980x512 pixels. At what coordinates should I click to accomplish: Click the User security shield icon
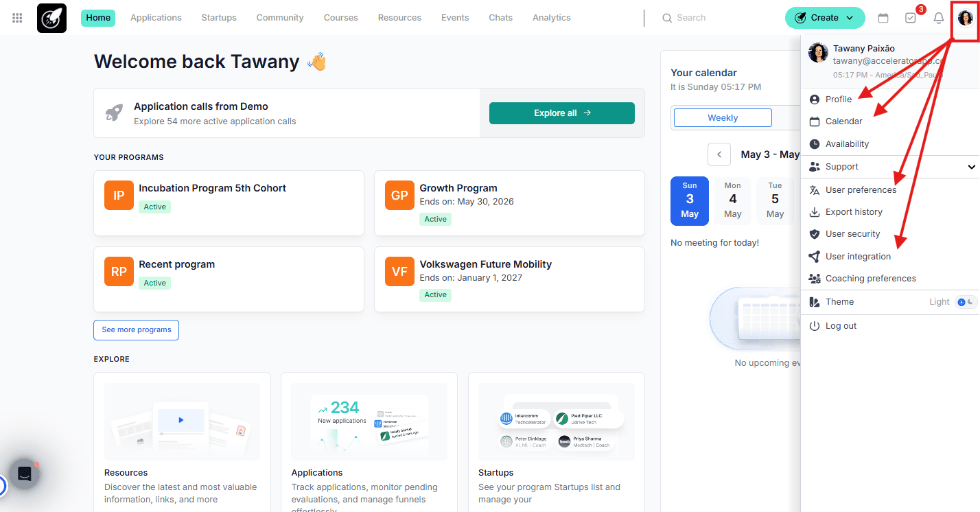[815, 234]
